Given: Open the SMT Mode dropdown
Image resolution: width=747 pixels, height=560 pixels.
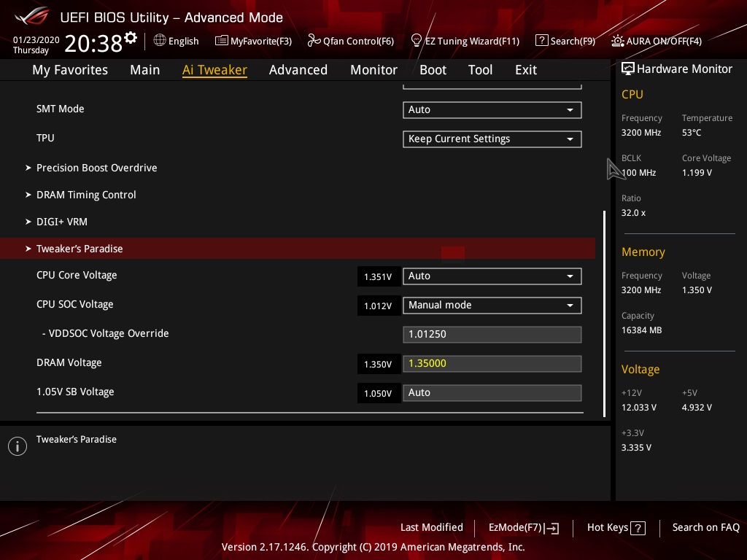Looking at the screenshot, I should (492, 110).
